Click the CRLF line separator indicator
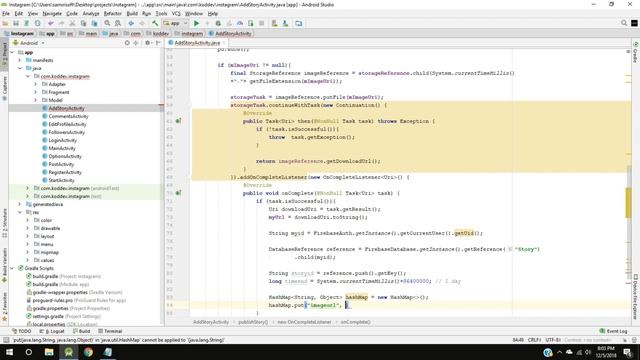 click(x=534, y=340)
